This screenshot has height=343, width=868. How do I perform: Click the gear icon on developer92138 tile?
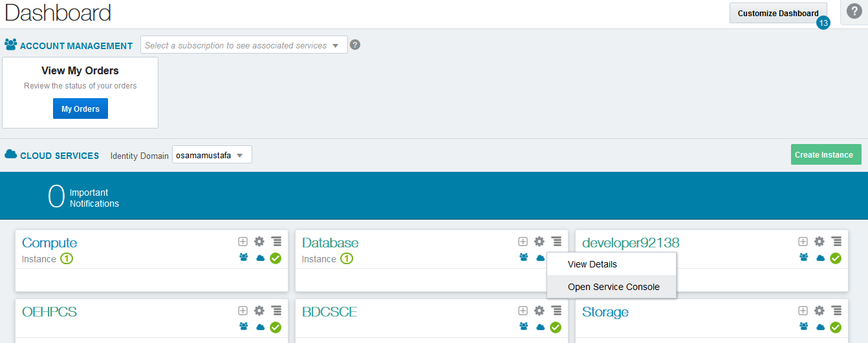click(819, 242)
